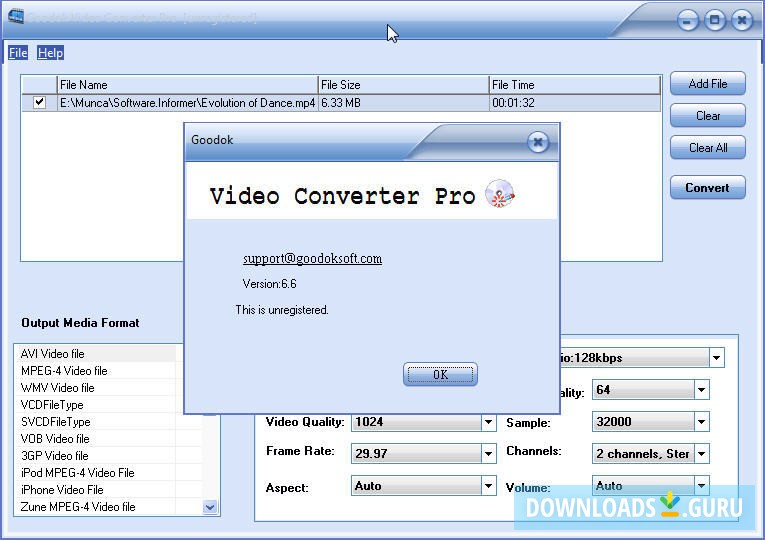This screenshot has height=540, width=765.
Task: Expand the Aspect Auto dropdown
Action: (488, 486)
